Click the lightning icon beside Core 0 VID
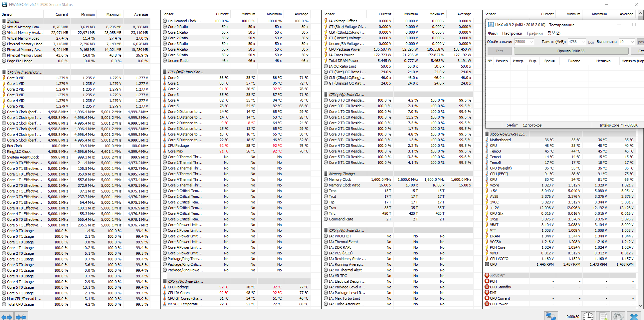The width and height of the screenshot is (644, 320). tap(4, 78)
